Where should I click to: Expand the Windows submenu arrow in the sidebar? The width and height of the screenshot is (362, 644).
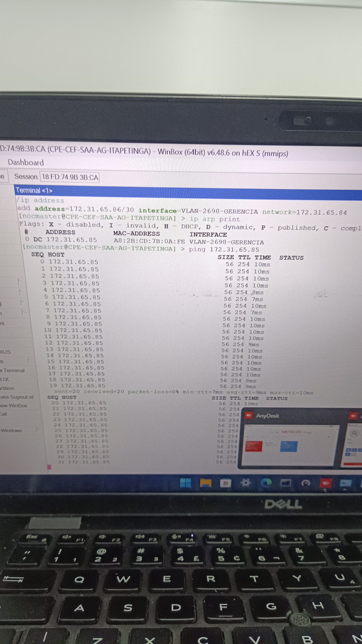point(37,430)
